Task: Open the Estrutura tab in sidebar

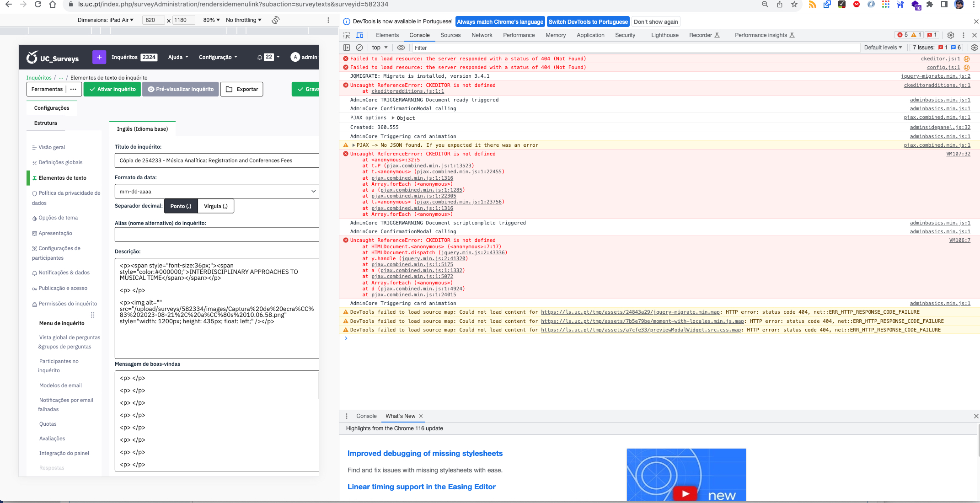Action: point(46,123)
